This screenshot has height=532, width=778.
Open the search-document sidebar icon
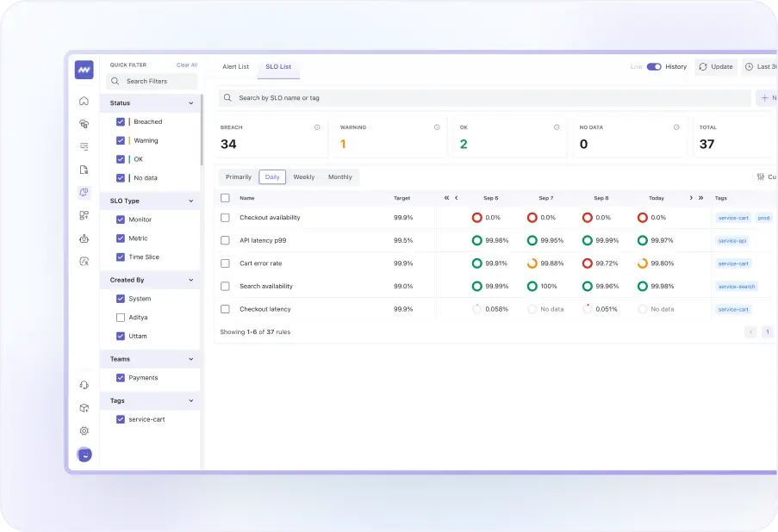point(84,262)
